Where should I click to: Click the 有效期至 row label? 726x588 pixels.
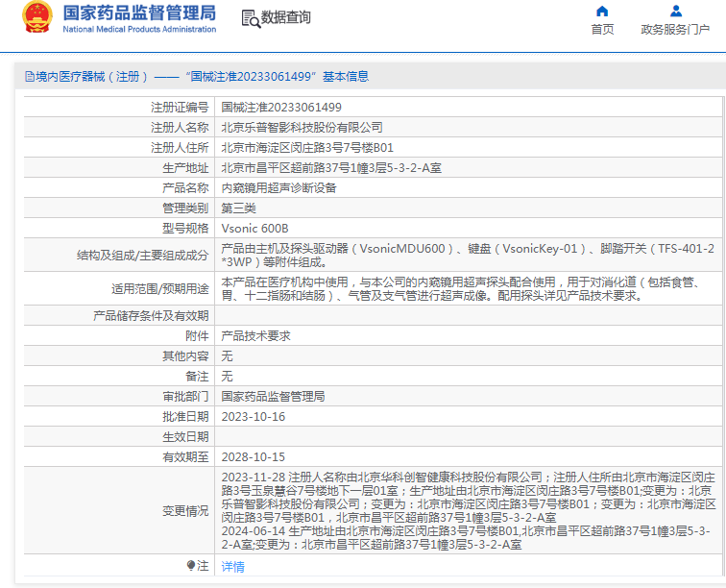[185, 457]
